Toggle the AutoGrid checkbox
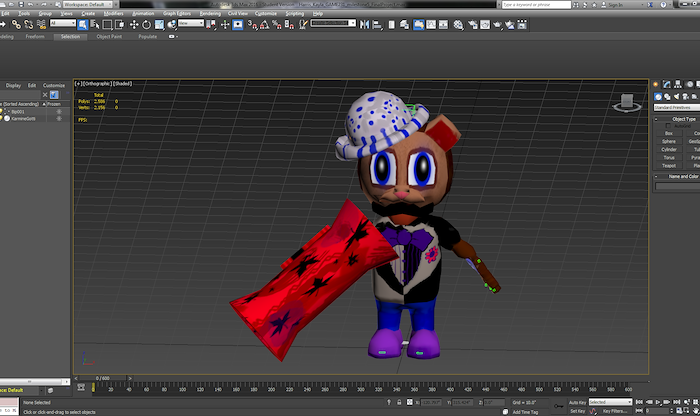This screenshot has height=416, width=700. [668, 126]
